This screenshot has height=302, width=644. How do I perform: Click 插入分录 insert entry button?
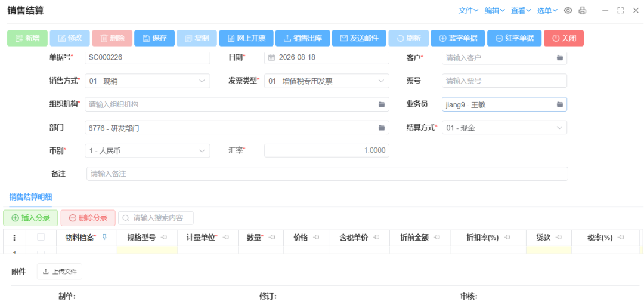pyautogui.click(x=30, y=218)
